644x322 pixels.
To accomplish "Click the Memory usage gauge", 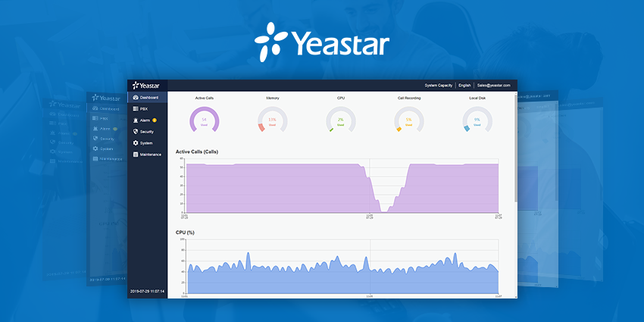I will point(272,120).
